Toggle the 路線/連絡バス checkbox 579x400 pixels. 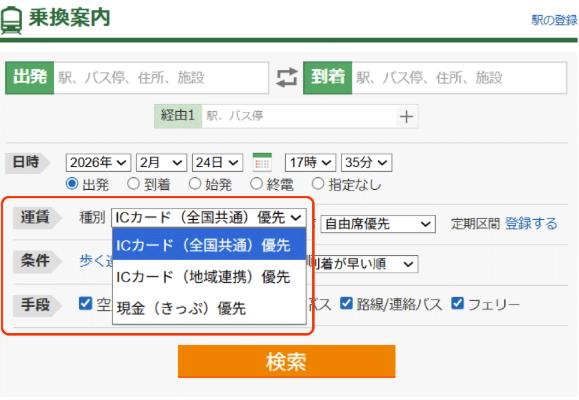346,304
